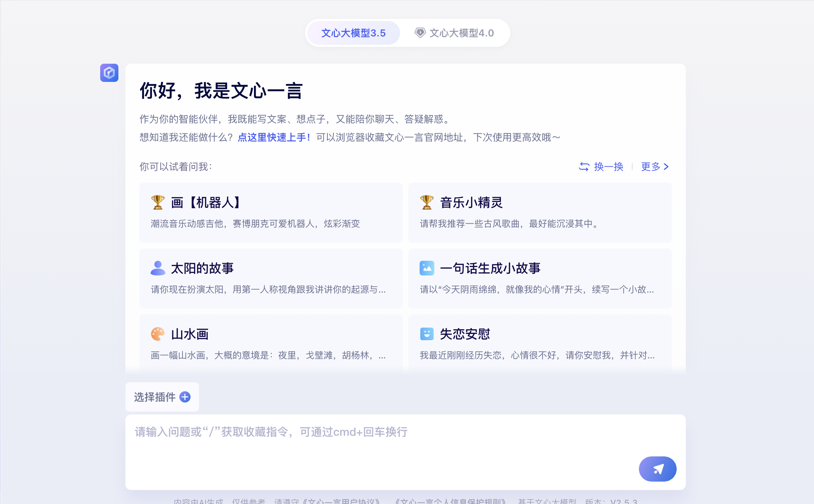Open 点这里快速上手 link
Image resolution: width=814 pixels, height=504 pixels.
pos(274,138)
